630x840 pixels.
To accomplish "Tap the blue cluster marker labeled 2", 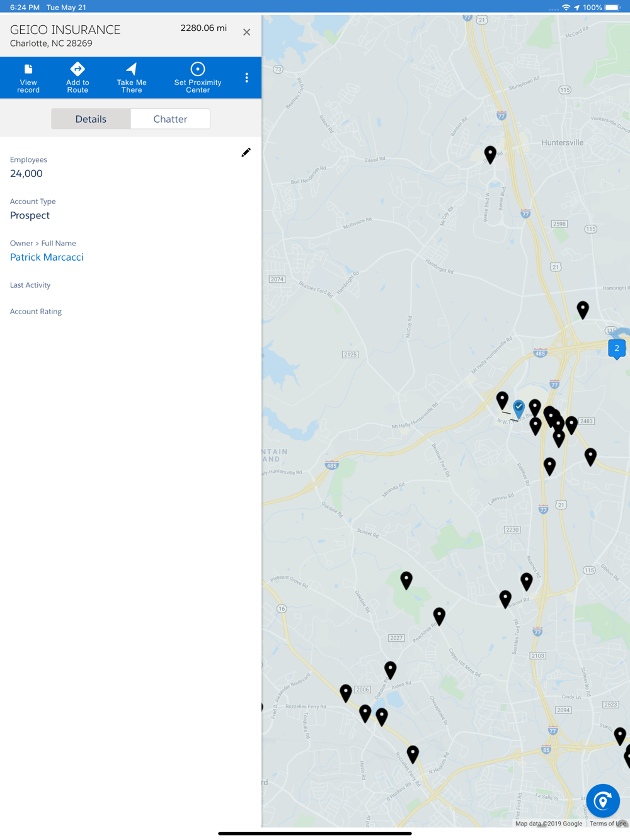I will pos(617,348).
